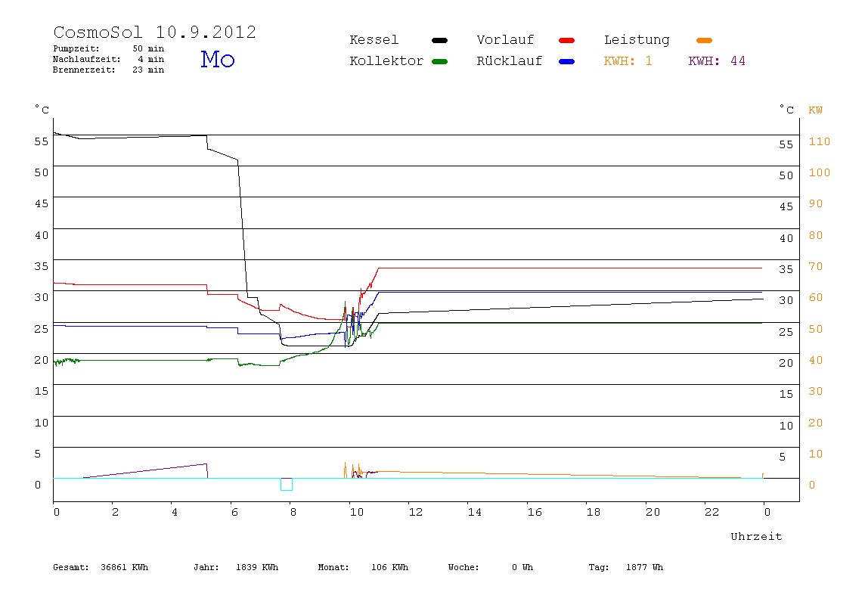The height and width of the screenshot is (614, 868).
Task: Click the orange KW axis unit label
Action: (x=815, y=110)
